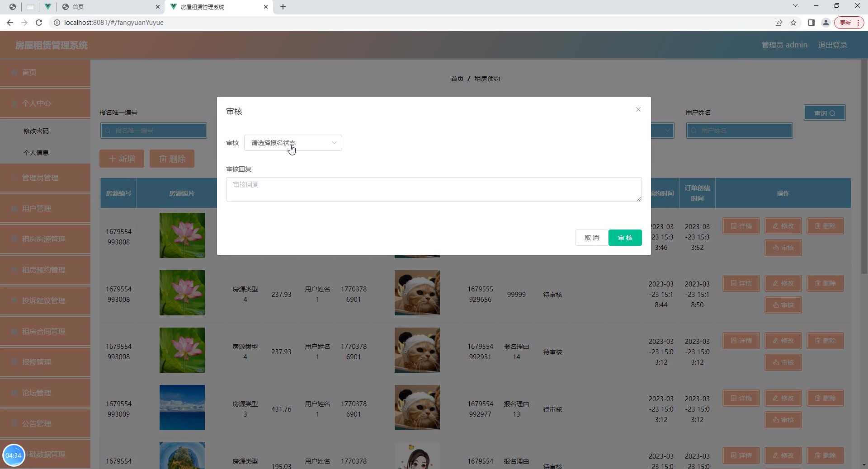Viewport: 868px width, 469px height.
Task: Click 审核 for the 报名理由13 row
Action: (783, 420)
